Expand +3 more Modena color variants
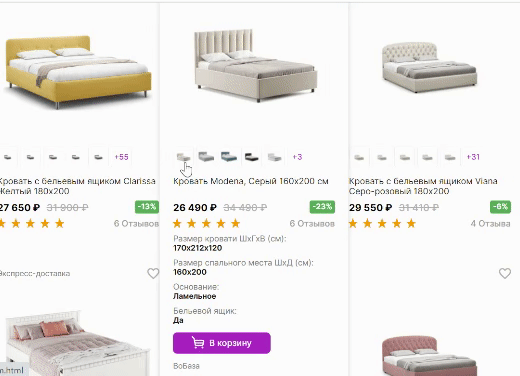This screenshot has width=520, height=376. point(297,157)
